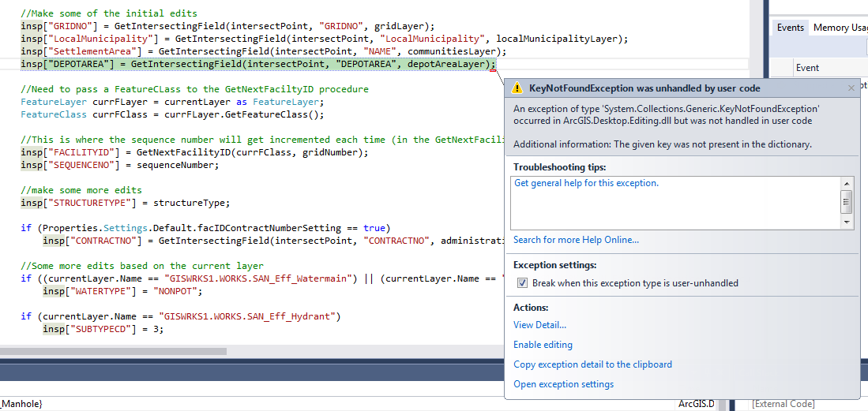Click troubleshooting tips scroll down arrow

(x=847, y=222)
